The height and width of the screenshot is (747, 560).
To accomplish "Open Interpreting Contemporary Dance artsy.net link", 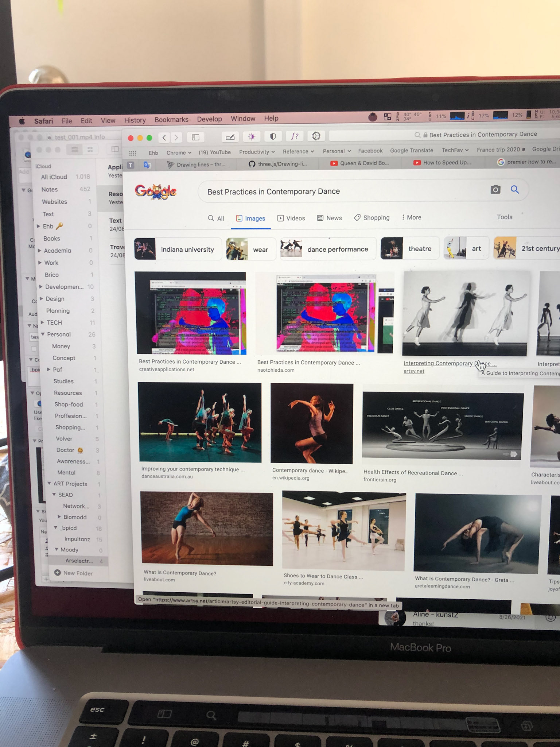I will (x=450, y=364).
